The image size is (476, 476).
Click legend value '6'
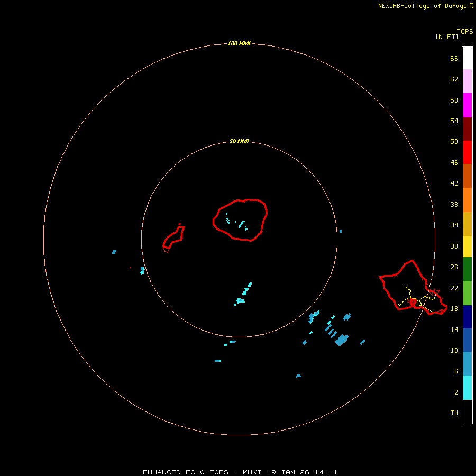(456, 371)
